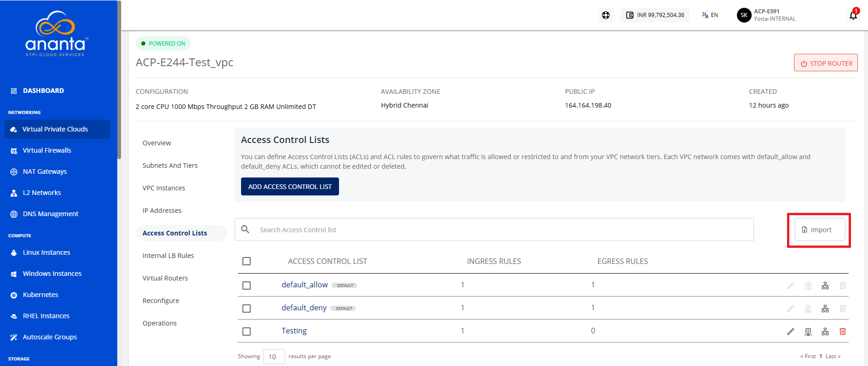Open the default_allow ACL link

click(305, 285)
